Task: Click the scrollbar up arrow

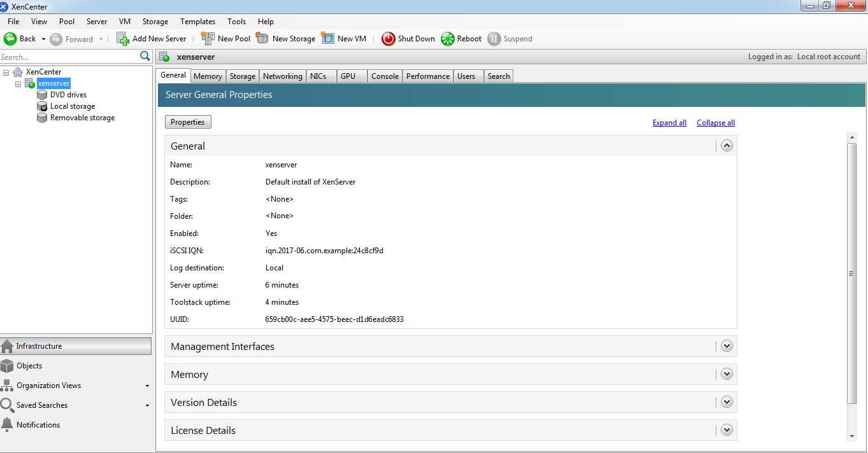Action: click(852, 137)
